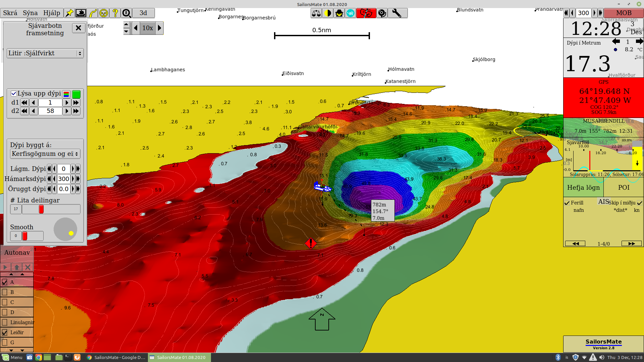The width and height of the screenshot is (644, 362).
Task: Open the Bluetooth tray icon
Action: pos(558,357)
